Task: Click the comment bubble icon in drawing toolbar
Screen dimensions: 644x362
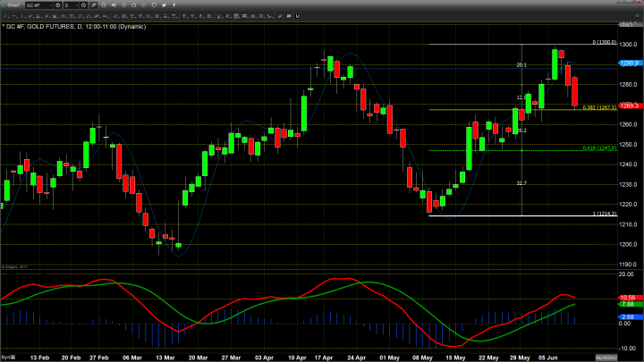Action: [x=289, y=16]
